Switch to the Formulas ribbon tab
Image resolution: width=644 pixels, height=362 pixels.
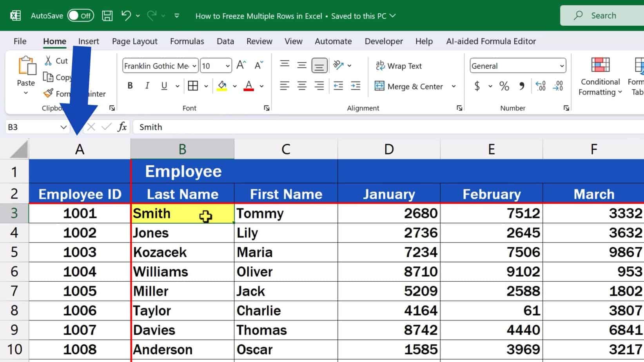pyautogui.click(x=187, y=41)
